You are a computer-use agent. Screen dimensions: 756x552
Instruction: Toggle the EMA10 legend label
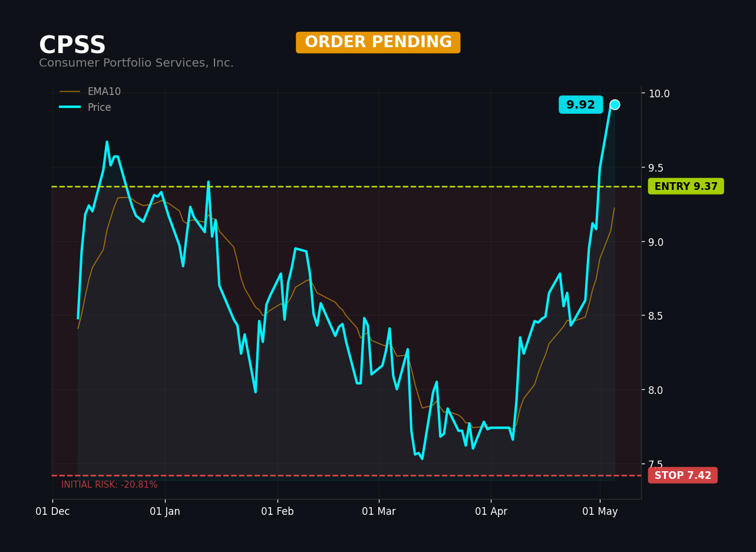point(104,92)
